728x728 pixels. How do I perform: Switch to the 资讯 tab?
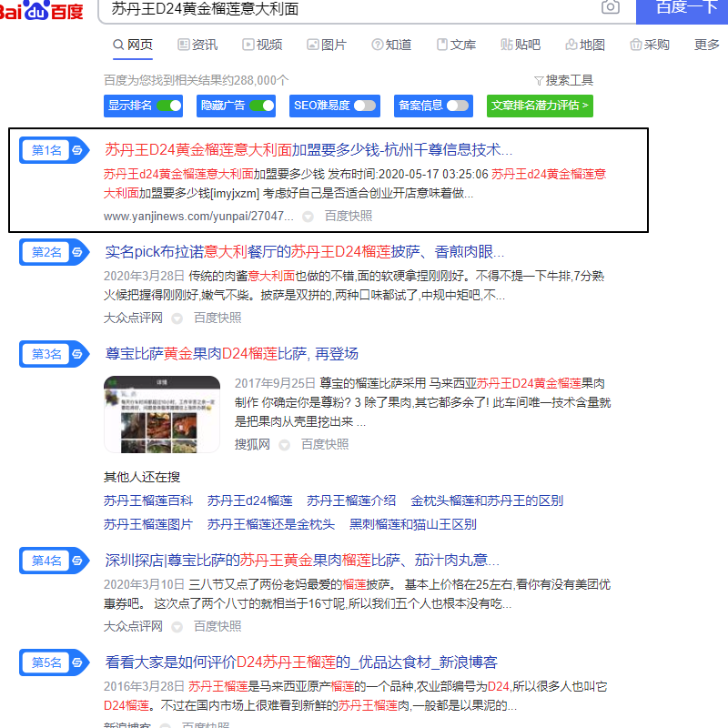point(197,45)
